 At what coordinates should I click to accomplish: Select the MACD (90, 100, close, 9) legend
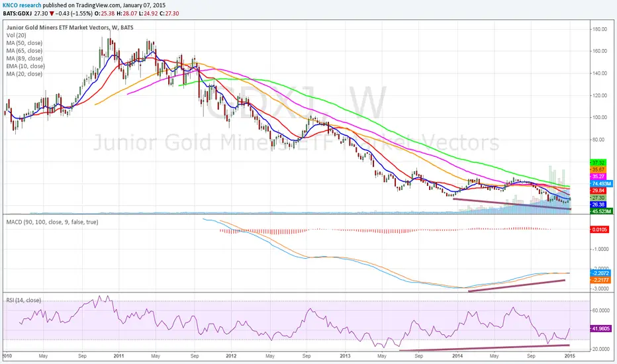coord(52,222)
